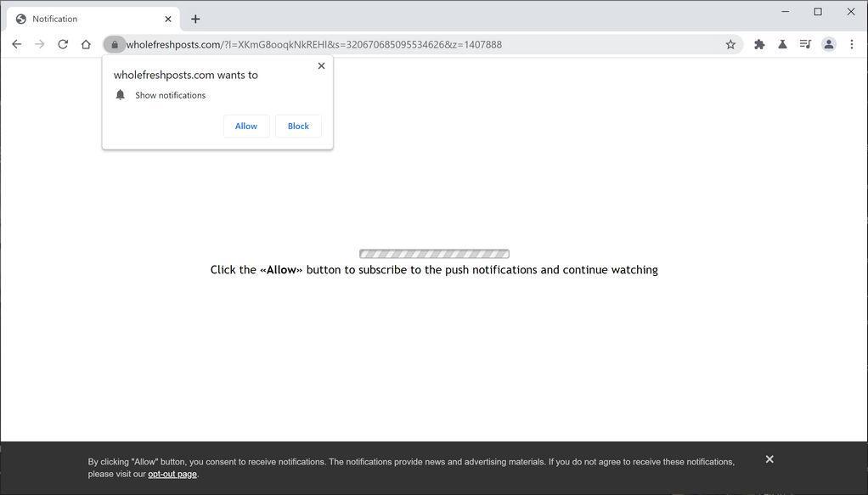Viewport: 868px width, 495px height.
Task: Open the profile avatar menu
Action: click(x=828, y=44)
